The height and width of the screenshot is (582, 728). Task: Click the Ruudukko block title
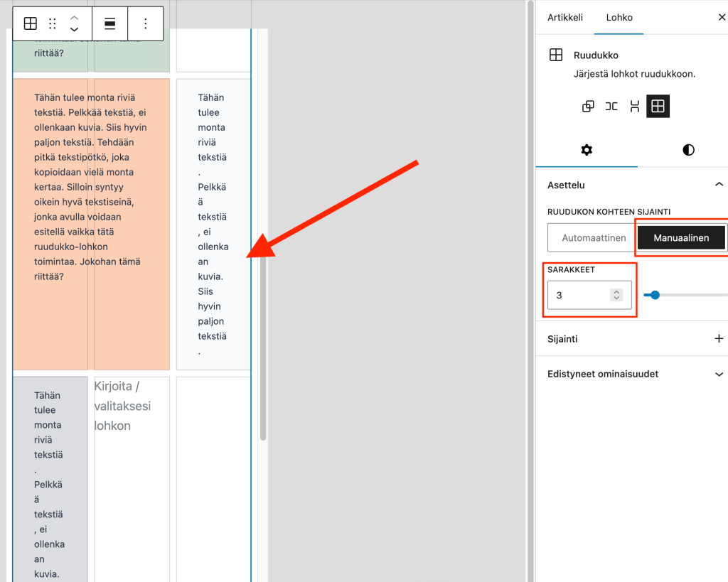pyautogui.click(x=596, y=55)
